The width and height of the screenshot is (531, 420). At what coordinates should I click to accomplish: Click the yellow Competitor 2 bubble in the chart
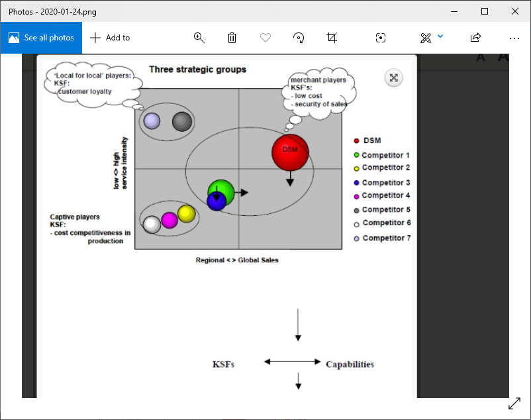186,214
